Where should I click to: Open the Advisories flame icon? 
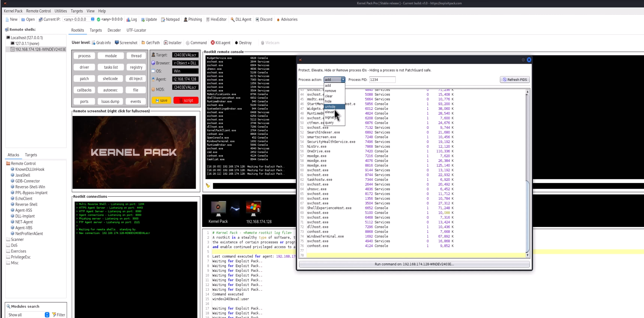click(278, 20)
